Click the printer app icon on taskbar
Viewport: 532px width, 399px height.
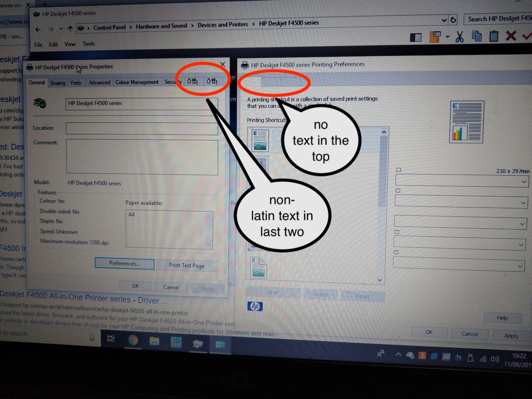198,344
